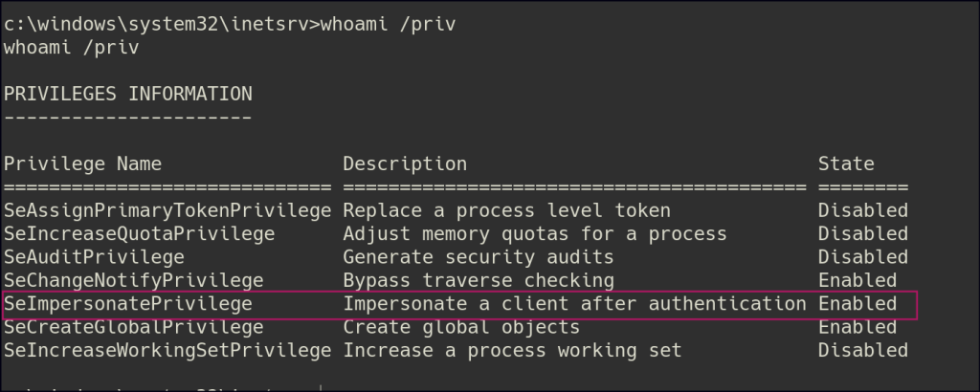The width and height of the screenshot is (980, 392).
Task: Click the SeAuditPrivilege entry
Action: coord(95,257)
